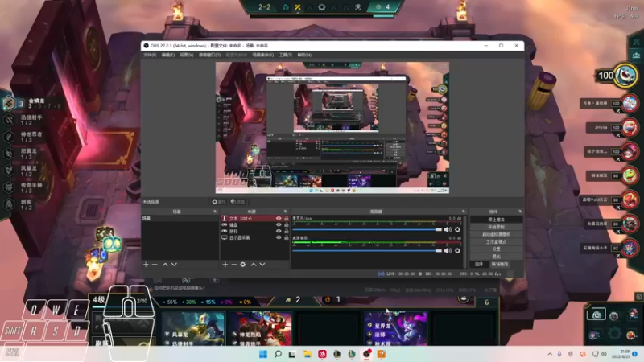The width and height of the screenshot is (644, 362).
Task: Switch to the 控件 tab in controls dock
Action: coord(479,265)
